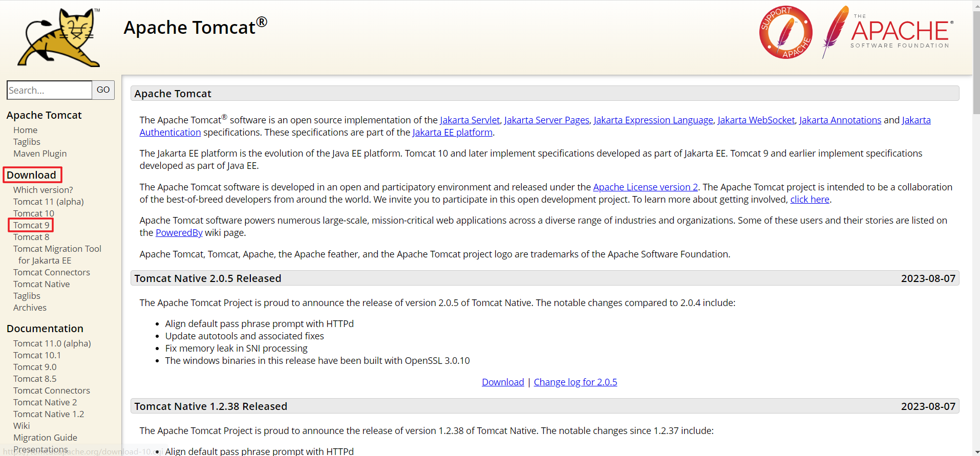
Task: Open Tomcat Native 1.2 documentation
Action: tap(49, 414)
